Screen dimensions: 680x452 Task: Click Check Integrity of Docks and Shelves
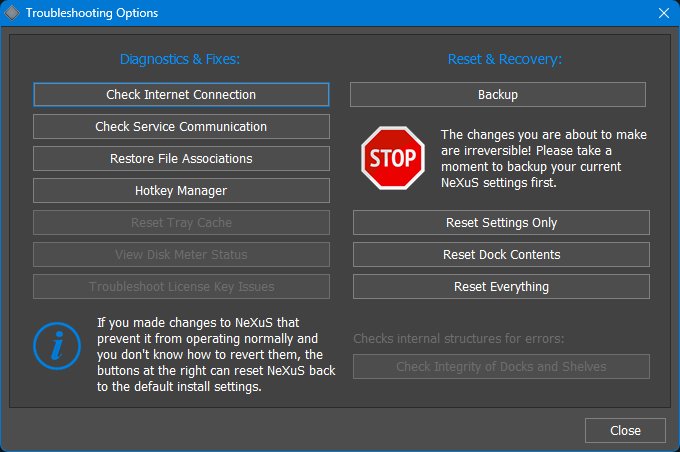pyautogui.click(x=501, y=367)
